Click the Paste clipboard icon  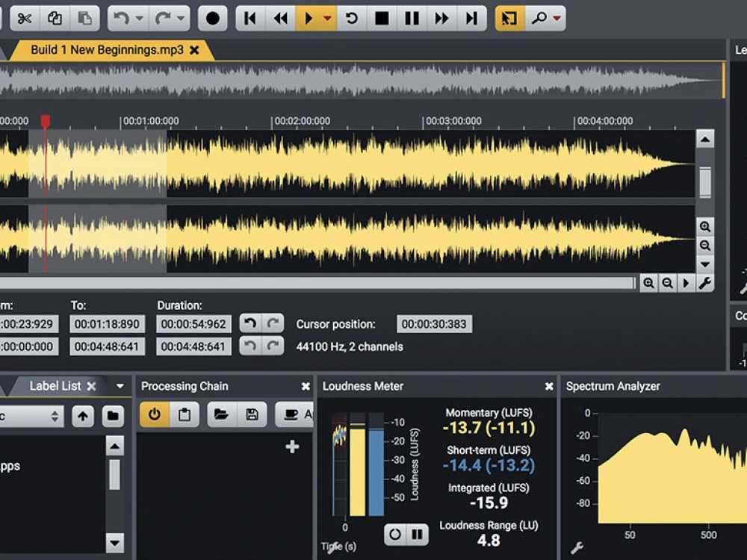85,19
